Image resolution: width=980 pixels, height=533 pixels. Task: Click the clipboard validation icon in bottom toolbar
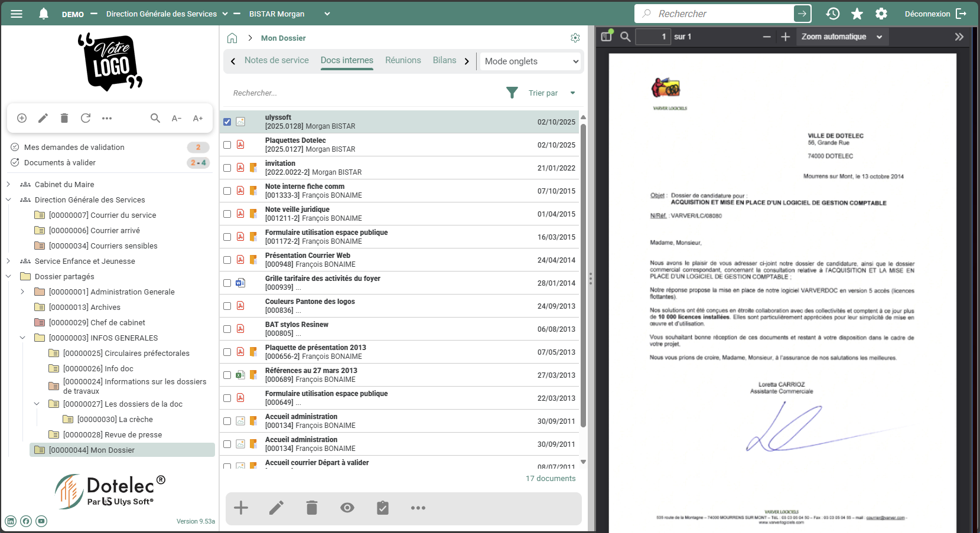click(x=383, y=508)
